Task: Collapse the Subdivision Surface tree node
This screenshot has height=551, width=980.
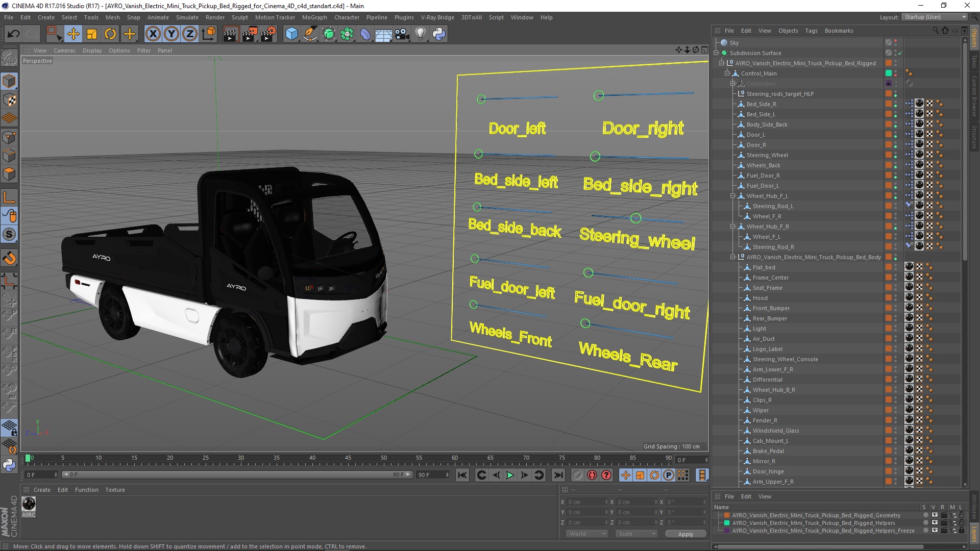Action: pyautogui.click(x=716, y=53)
